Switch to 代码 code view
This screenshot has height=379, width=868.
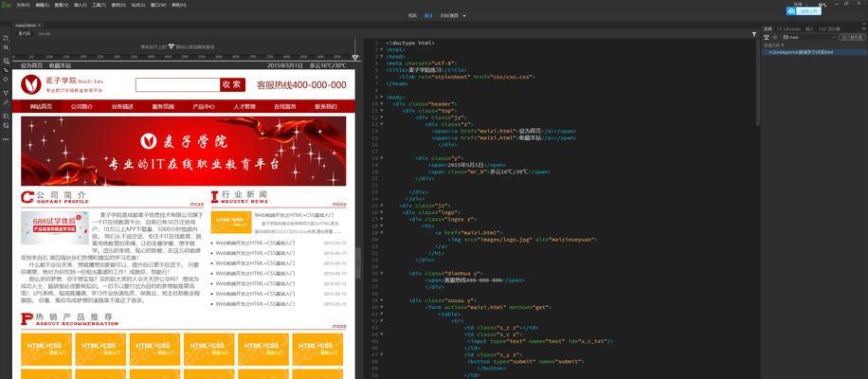click(x=412, y=15)
